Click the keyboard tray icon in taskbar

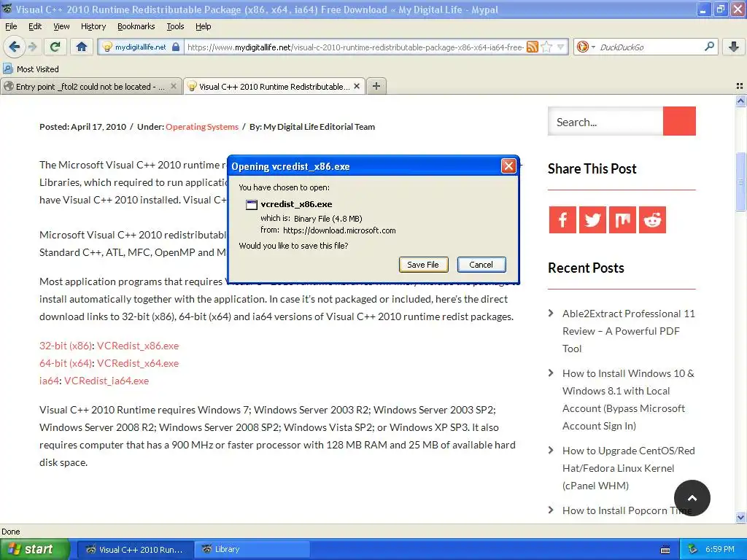coord(665,550)
